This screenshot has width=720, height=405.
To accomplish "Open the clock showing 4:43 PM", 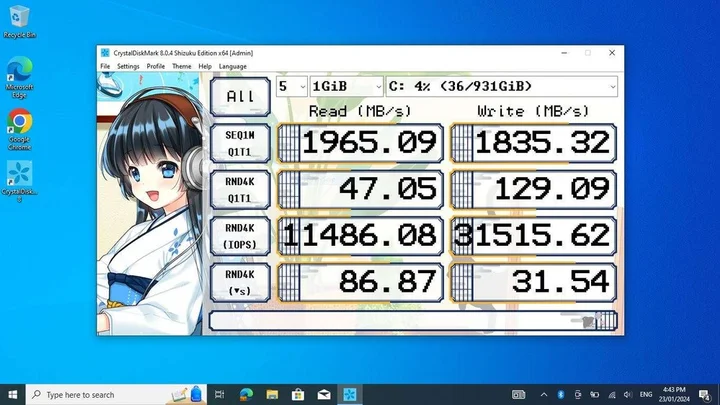I will (x=674, y=394).
